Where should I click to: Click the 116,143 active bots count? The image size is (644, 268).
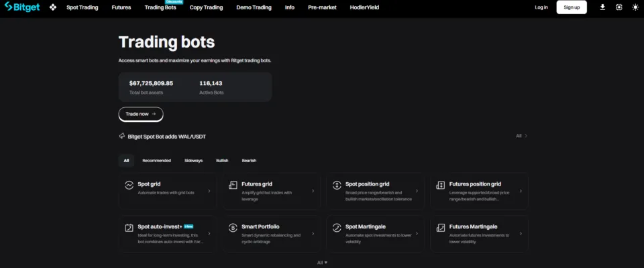point(211,83)
